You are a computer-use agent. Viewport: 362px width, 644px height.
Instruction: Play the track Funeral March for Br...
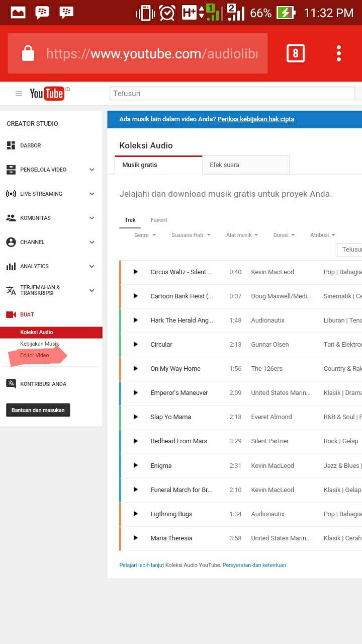[x=135, y=490]
